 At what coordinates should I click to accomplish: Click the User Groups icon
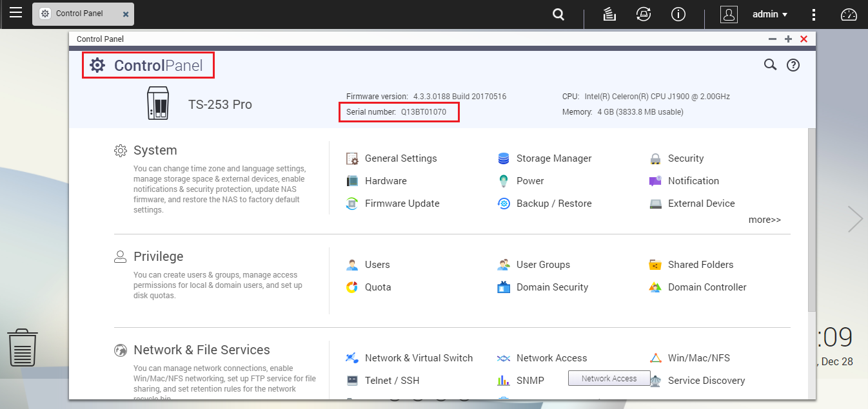tap(504, 265)
